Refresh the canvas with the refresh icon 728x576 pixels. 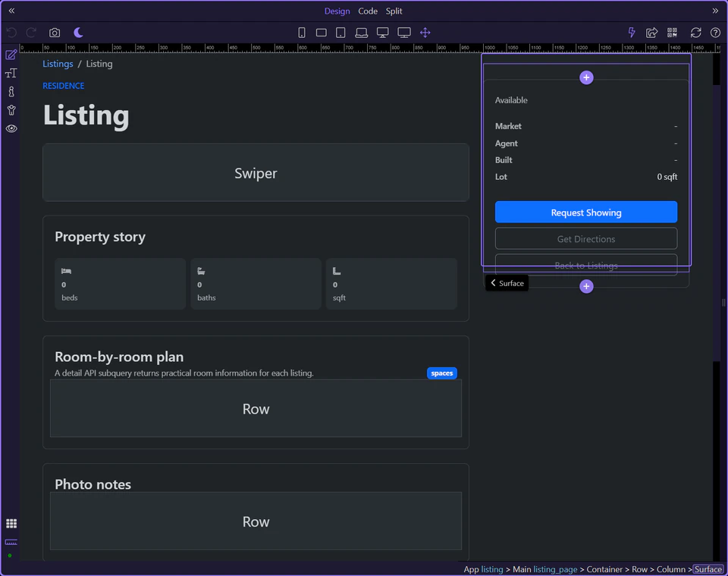[x=695, y=33]
